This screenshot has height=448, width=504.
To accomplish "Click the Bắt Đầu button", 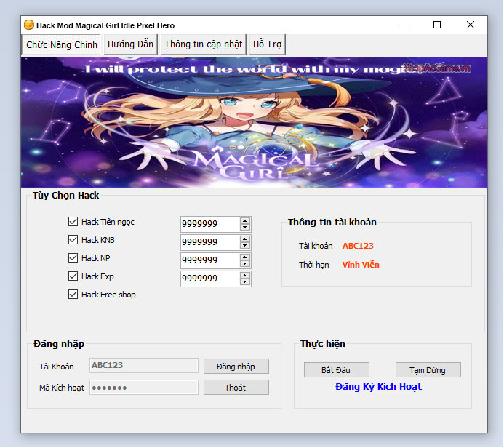I will pyautogui.click(x=337, y=370).
